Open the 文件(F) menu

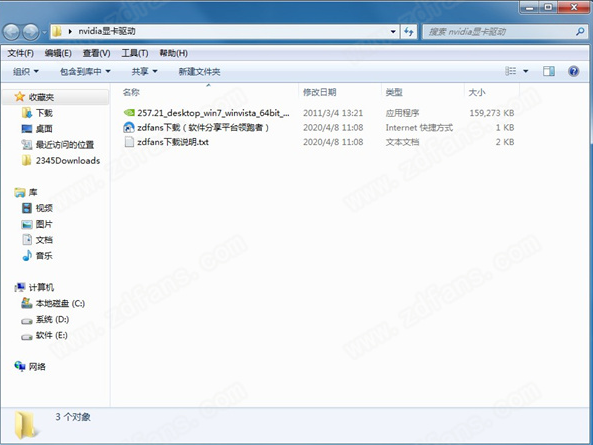pyautogui.click(x=20, y=53)
